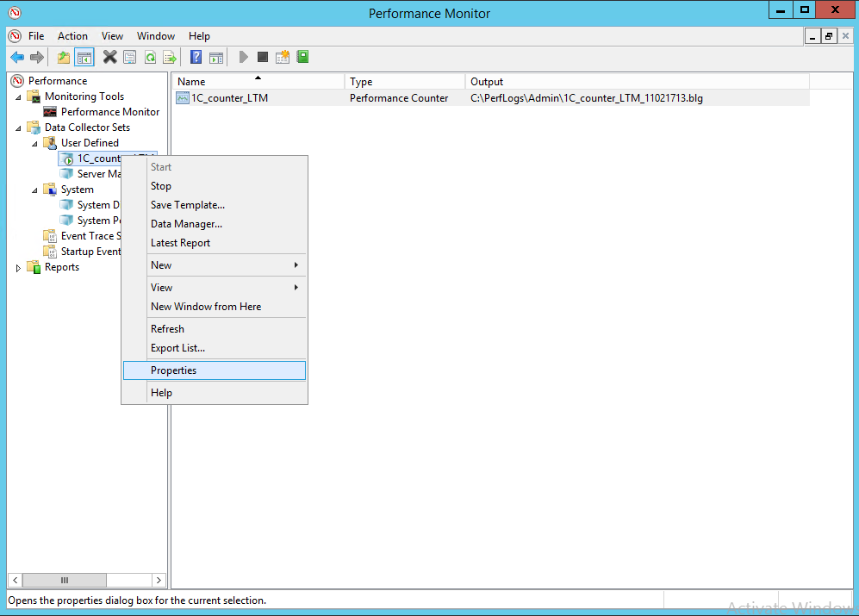Toggle Show/Hide Console Tree toolbar icon
This screenshot has width=859, height=616.
[84, 58]
